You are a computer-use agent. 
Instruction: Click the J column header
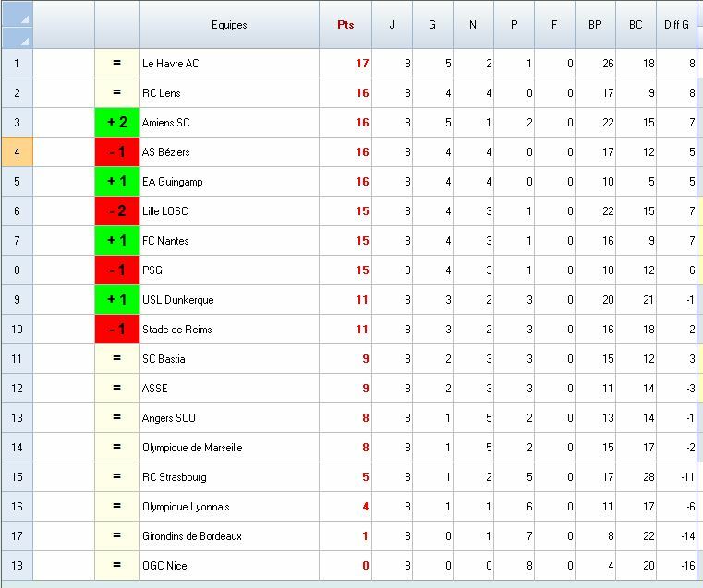pyautogui.click(x=392, y=25)
